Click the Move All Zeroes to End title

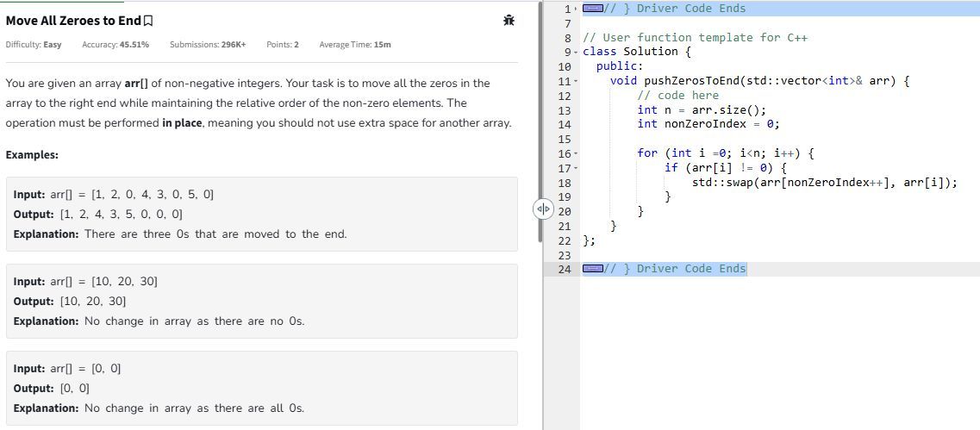pyautogui.click(x=74, y=21)
